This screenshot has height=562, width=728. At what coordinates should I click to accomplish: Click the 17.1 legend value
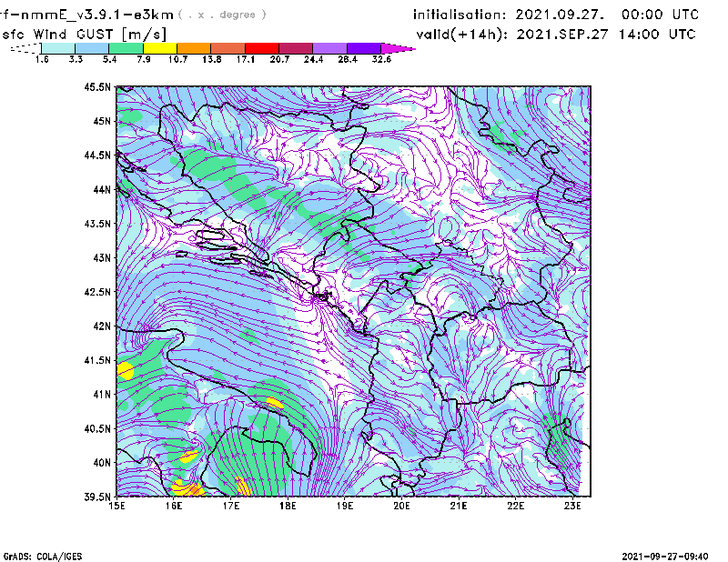pyautogui.click(x=246, y=59)
